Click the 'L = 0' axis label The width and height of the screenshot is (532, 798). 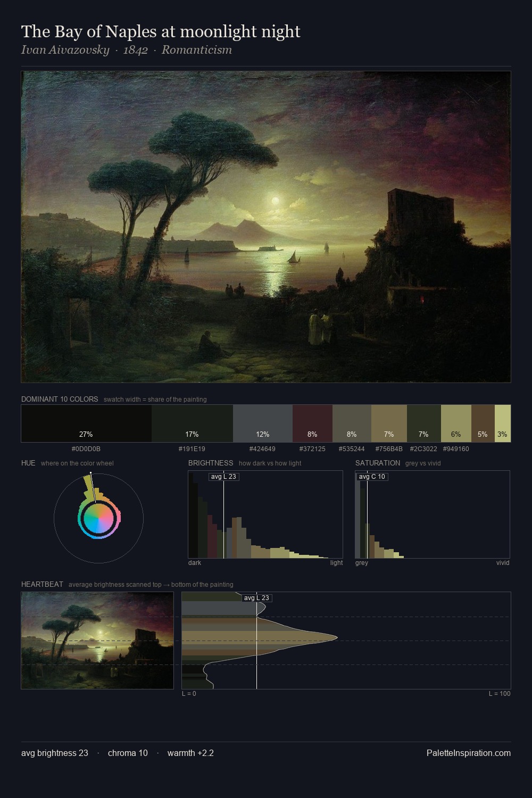(x=189, y=694)
